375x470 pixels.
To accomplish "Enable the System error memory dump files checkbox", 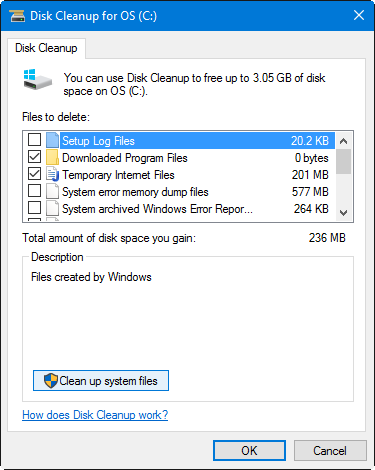I will click(x=35, y=191).
